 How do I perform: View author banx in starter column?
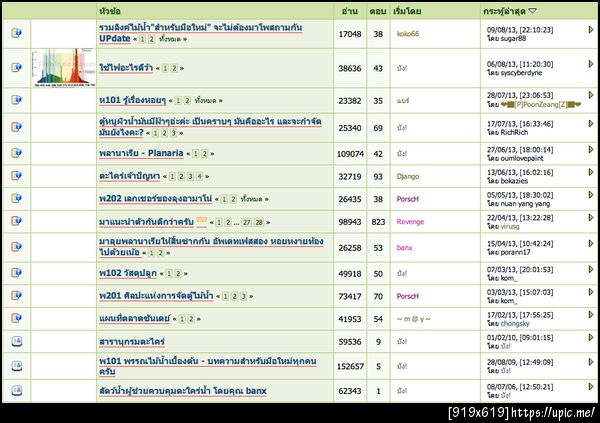tap(404, 247)
